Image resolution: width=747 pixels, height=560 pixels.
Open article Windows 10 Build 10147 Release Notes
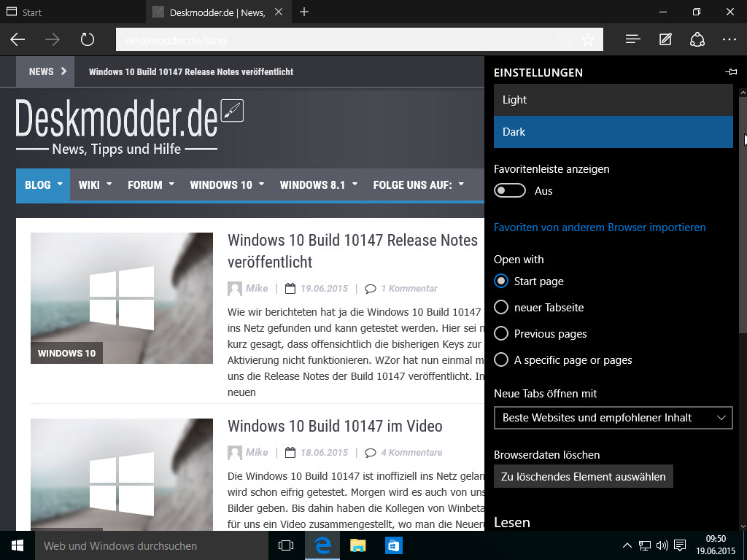[352, 251]
